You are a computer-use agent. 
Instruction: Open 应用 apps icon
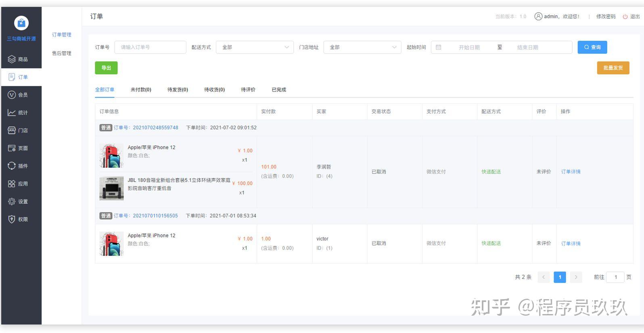[x=12, y=183]
